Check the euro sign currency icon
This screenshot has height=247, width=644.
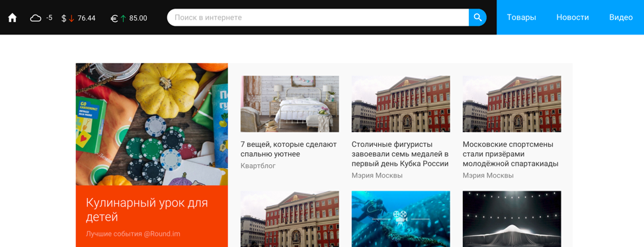pyautogui.click(x=114, y=18)
